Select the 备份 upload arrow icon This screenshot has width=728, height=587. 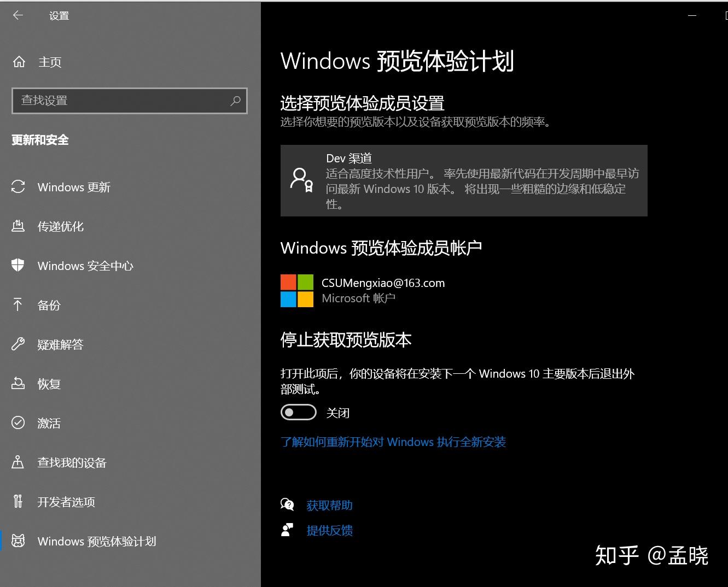click(18, 305)
